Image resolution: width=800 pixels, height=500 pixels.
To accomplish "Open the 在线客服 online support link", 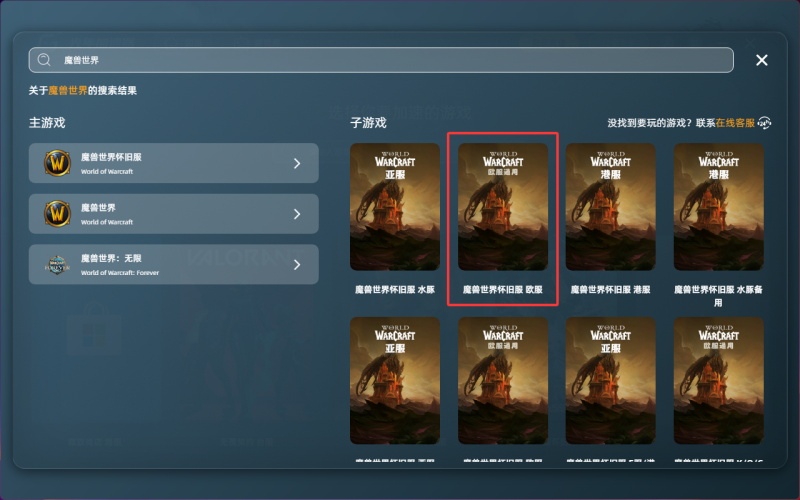I will (735, 123).
